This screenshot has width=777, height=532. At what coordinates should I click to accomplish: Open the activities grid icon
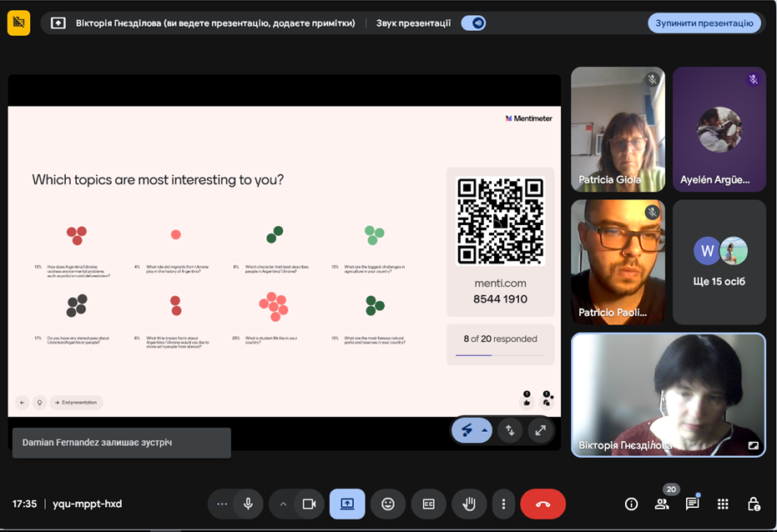point(723,504)
